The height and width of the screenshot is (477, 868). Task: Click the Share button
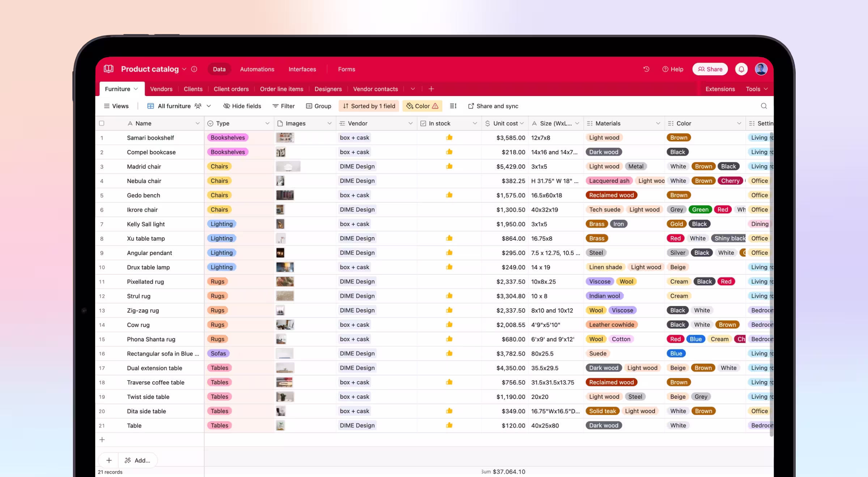(710, 69)
